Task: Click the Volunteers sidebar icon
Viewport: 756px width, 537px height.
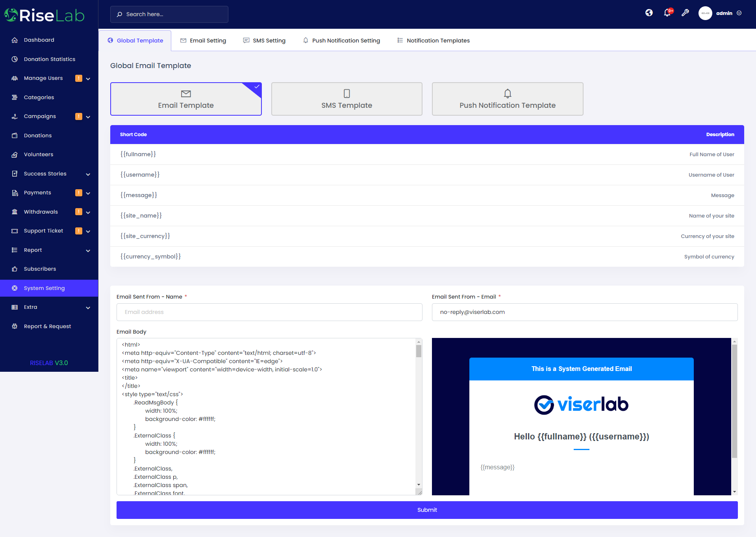Action: click(x=15, y=155)
